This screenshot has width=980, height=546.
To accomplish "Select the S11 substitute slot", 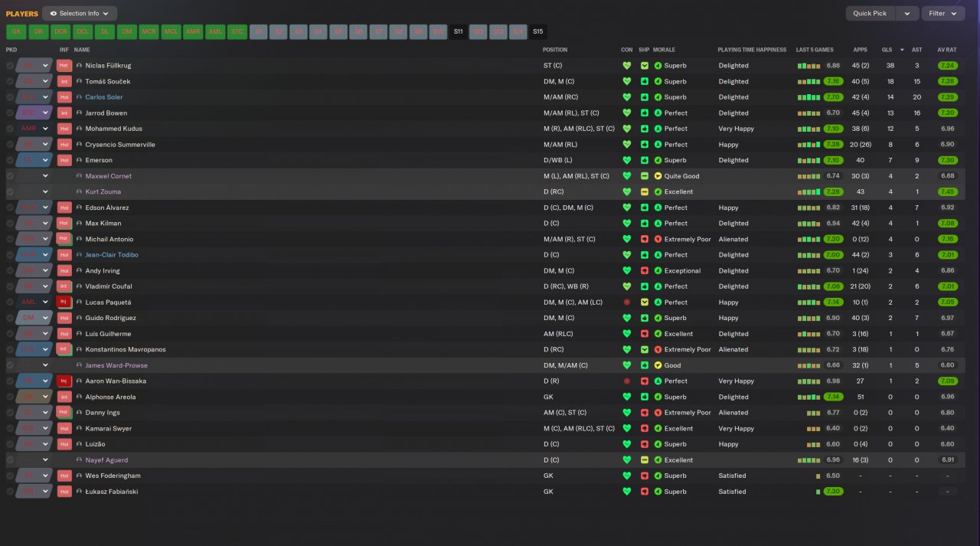I will 458,31.
